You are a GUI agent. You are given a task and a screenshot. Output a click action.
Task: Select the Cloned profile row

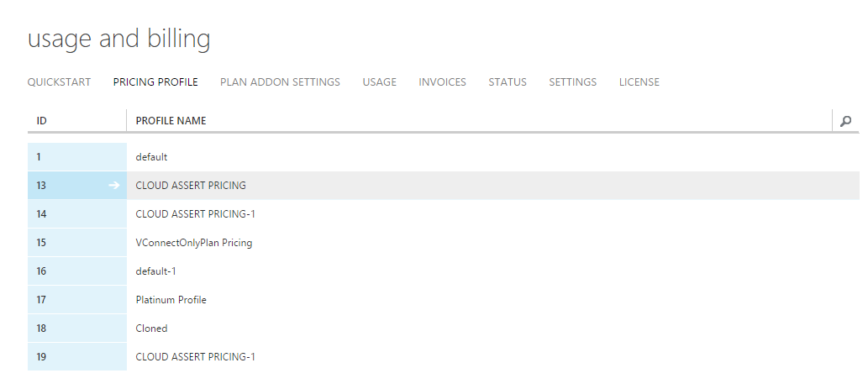pyautogui.click(x=444, y=329)
